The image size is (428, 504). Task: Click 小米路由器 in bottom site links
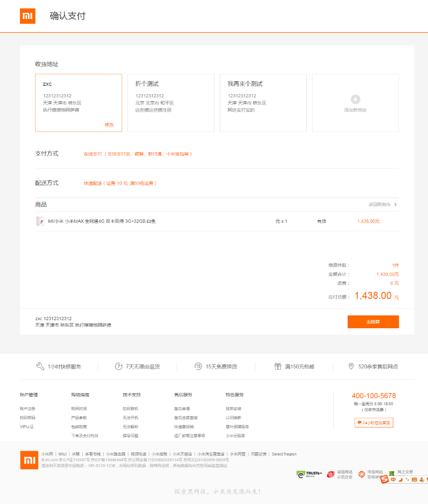[116, 454]
